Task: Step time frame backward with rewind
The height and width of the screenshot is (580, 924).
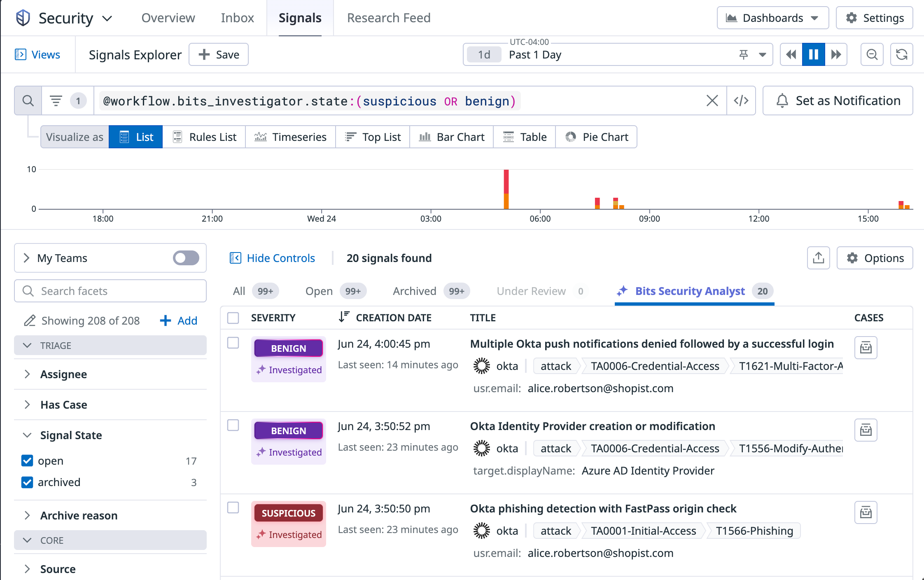Action: [791, 55]
